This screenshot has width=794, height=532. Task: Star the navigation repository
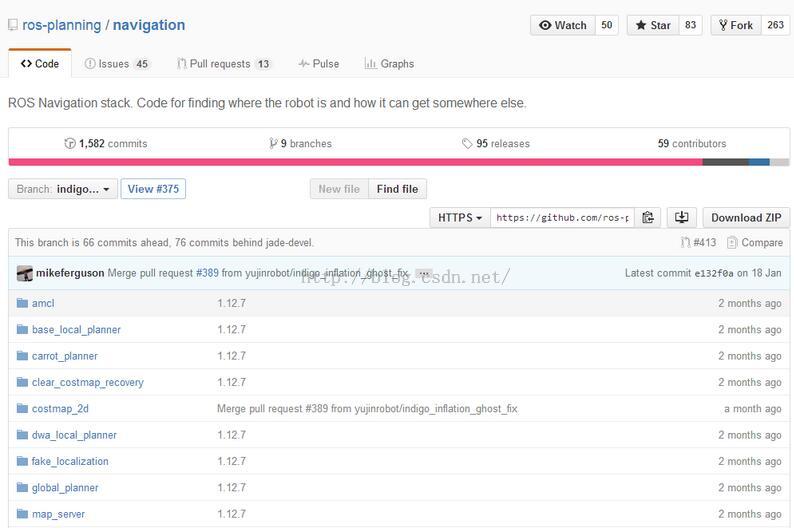pos(653,25)
